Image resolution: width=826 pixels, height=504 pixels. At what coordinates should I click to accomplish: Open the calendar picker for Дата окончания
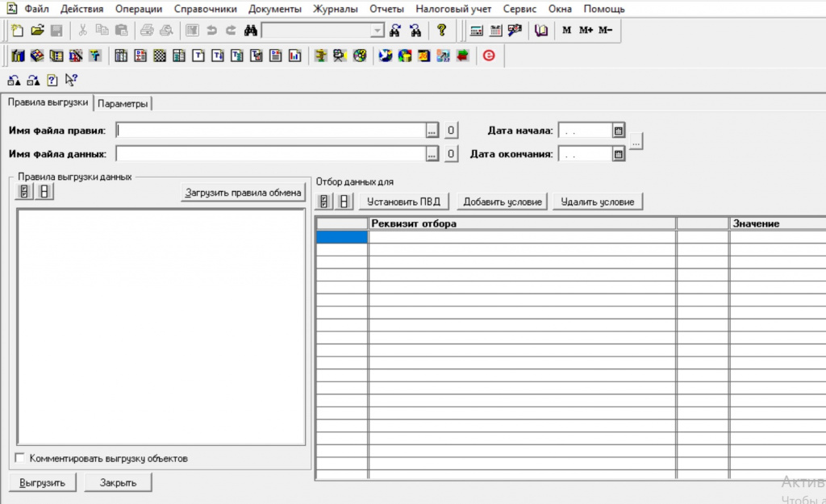pos(619,154)
